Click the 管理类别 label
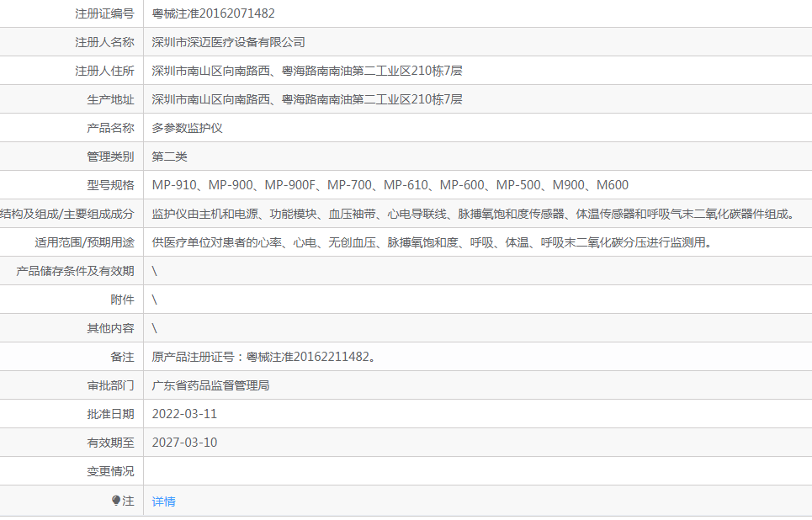812x520 pixels. point(110,157)
